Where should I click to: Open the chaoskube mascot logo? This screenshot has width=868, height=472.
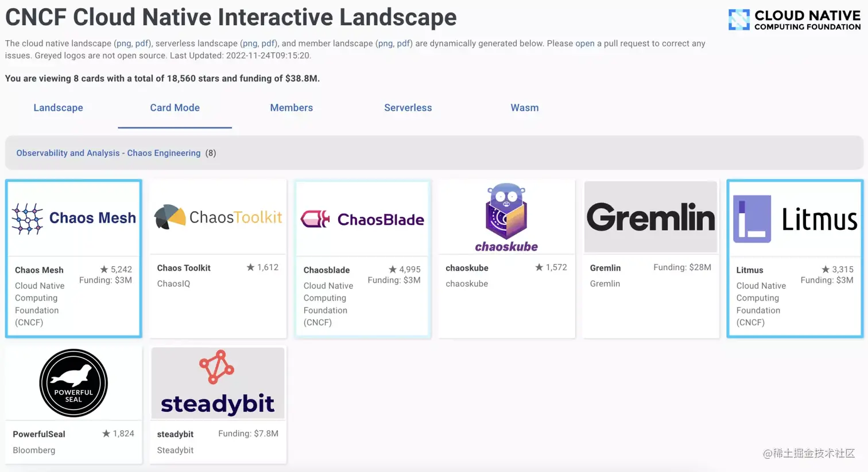pos(506,217)
